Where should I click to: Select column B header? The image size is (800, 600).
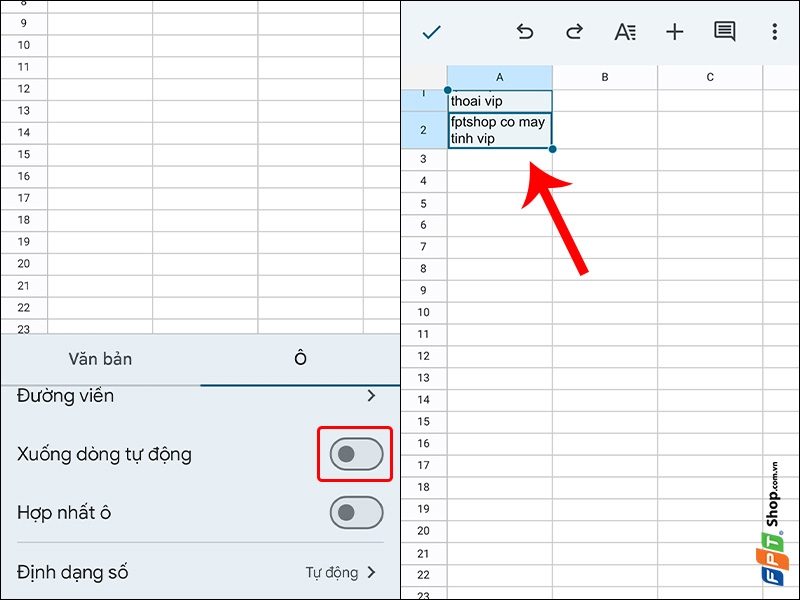click(605, 77)
